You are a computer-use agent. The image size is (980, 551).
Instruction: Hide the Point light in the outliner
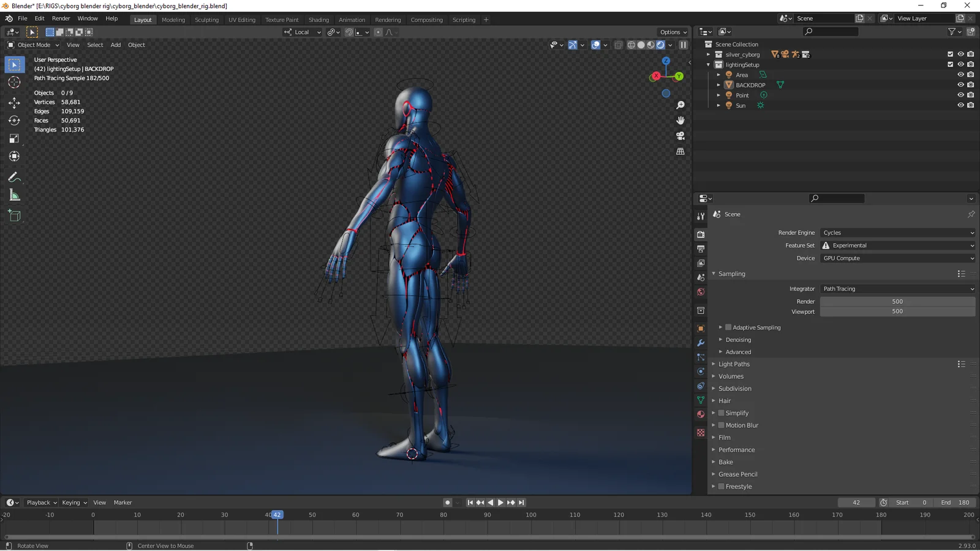(x=960, y=95)
